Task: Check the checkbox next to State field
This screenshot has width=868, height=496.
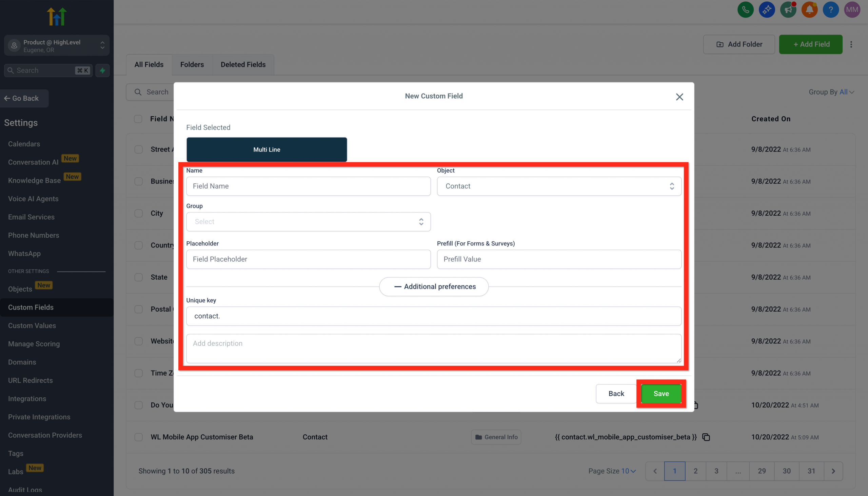Action: [138, 277]
